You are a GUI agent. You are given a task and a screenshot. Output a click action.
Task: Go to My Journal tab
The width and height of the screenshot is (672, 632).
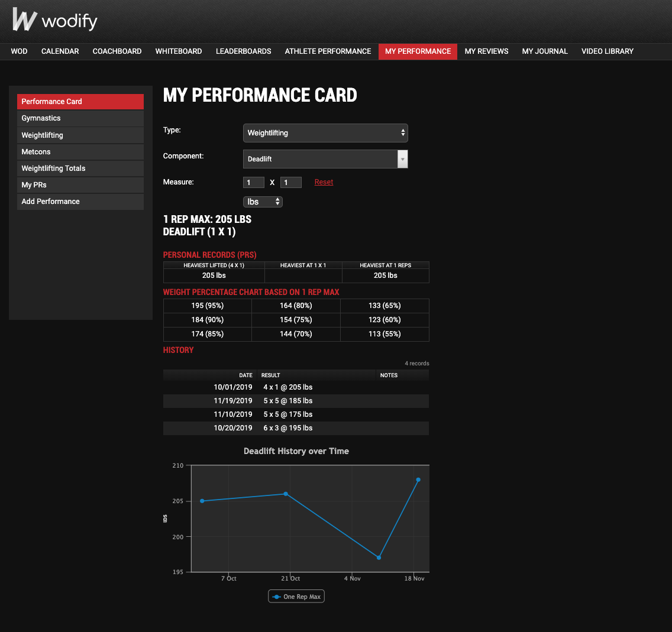pos(545,51)
